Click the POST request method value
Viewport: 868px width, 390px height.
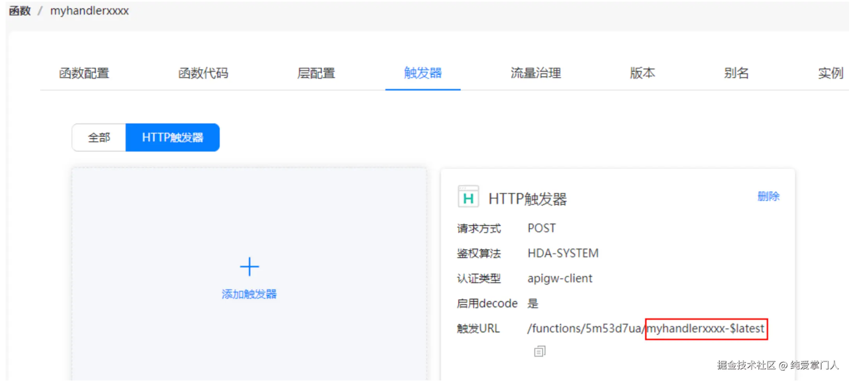click(x=542, y=228)
